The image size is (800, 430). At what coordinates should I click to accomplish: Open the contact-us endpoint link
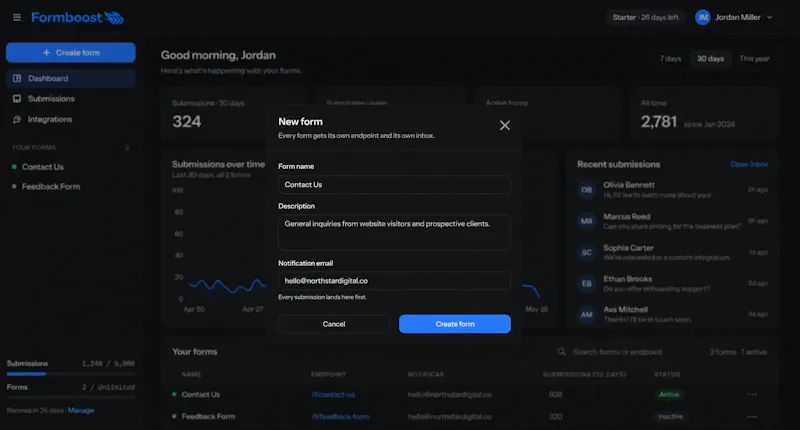tap(333, 395)
